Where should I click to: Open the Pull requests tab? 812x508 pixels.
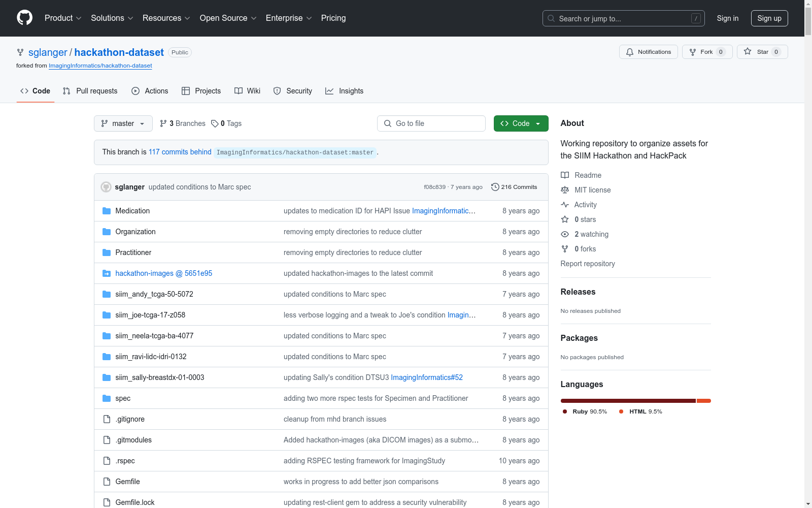[x=90, y=91]
